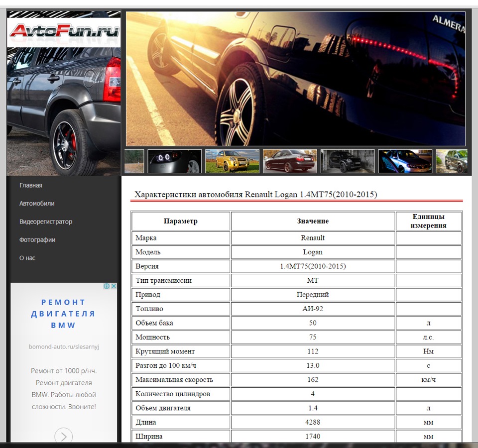This screenshot has height=448, width=478.
Task: Close the BMW repair ad
Action: (114, 286)
